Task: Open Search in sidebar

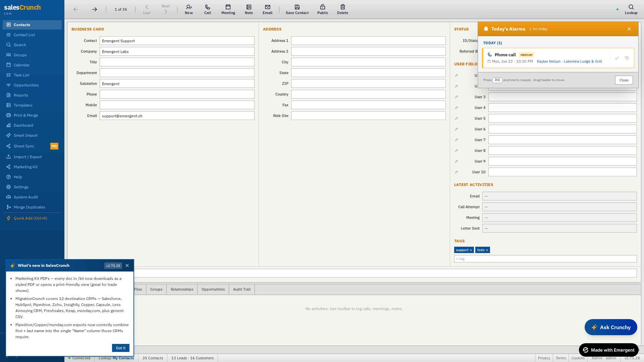Action: pos(32,45)
